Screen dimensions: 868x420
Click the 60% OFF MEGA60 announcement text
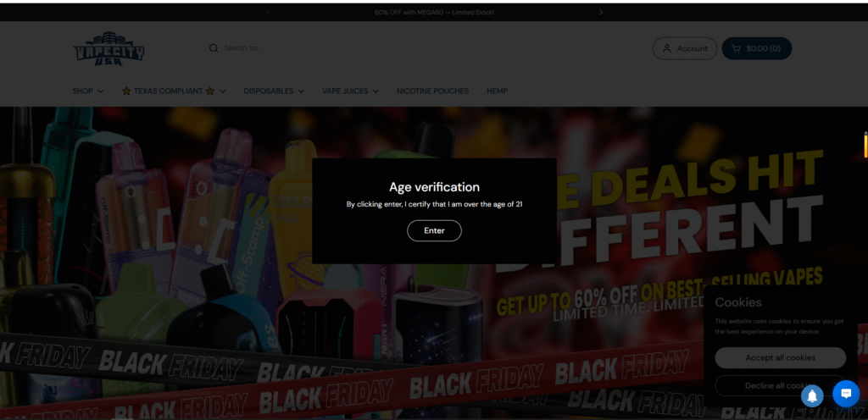(434, 13)
